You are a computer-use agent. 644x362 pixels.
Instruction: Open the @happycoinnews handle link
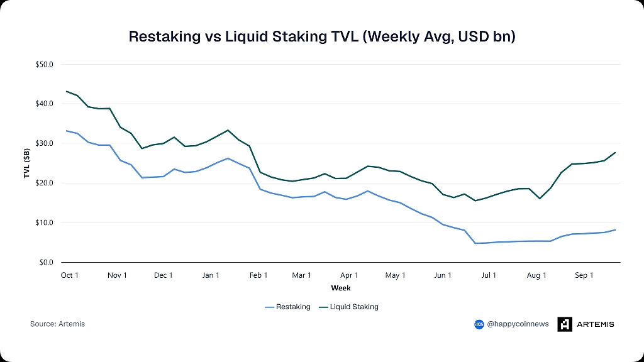(518, 324)
